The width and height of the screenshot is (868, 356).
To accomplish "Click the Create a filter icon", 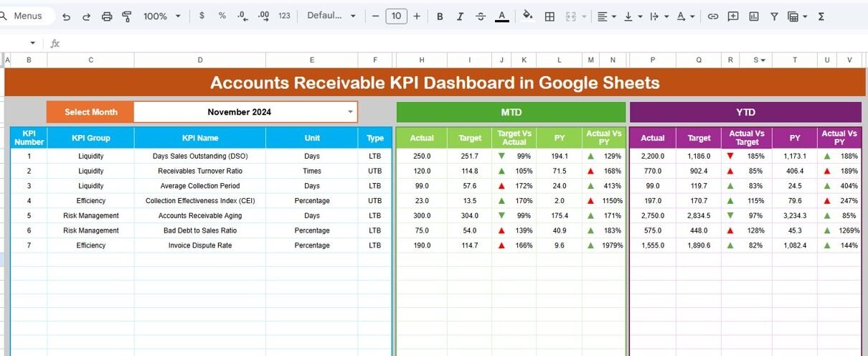I will [x=774, y=16].
